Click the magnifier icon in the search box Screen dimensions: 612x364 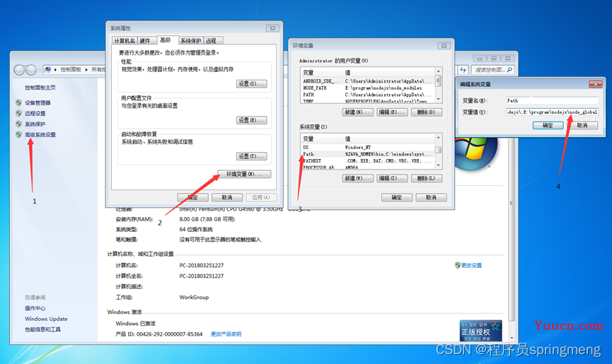coord(509,70)
